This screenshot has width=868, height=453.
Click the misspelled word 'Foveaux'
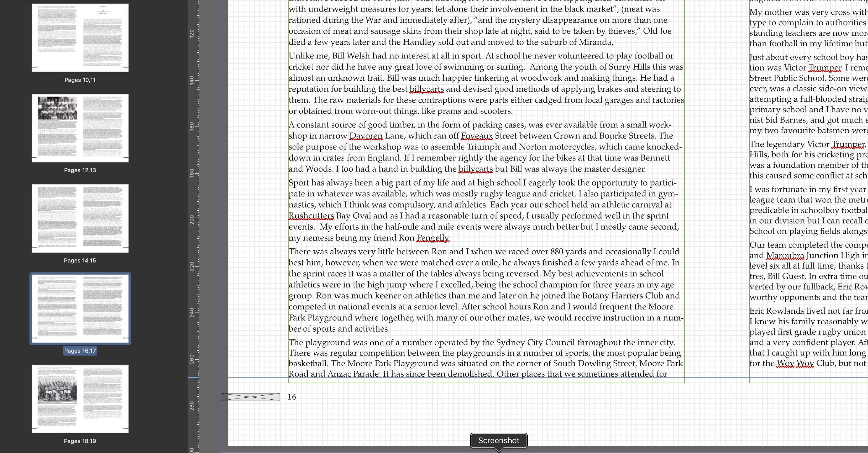coord(477,136)
